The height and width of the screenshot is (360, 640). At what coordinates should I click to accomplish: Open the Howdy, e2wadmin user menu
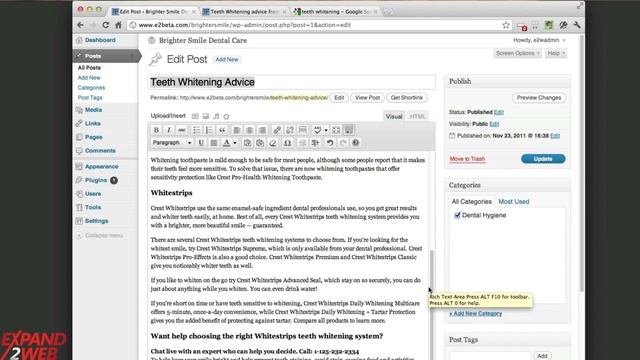[x=539, y=40]
